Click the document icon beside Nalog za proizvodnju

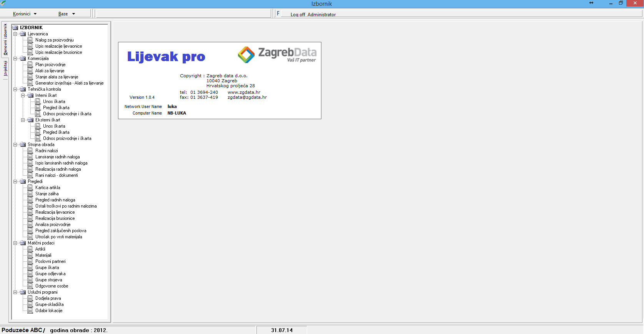[30, 40]
